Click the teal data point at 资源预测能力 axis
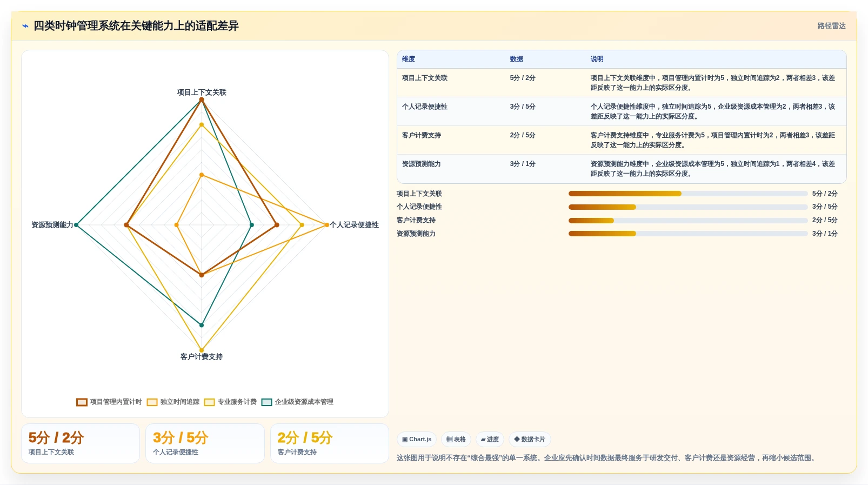This screenshot has width=868, height=485. (x=76, y=225)
